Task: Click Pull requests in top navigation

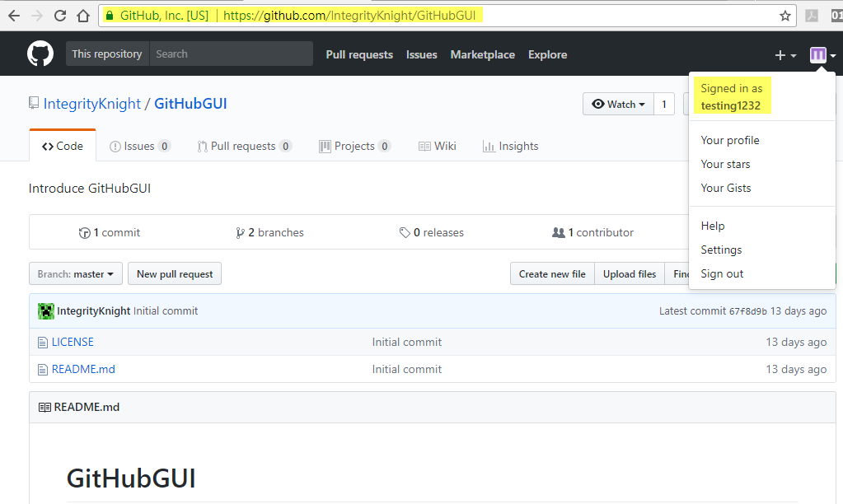Action: coord(359,55)
